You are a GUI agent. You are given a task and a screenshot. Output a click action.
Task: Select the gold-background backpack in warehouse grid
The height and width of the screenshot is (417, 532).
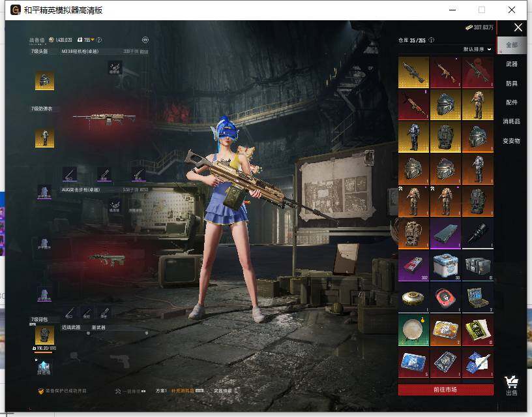(x=445, y=137)
